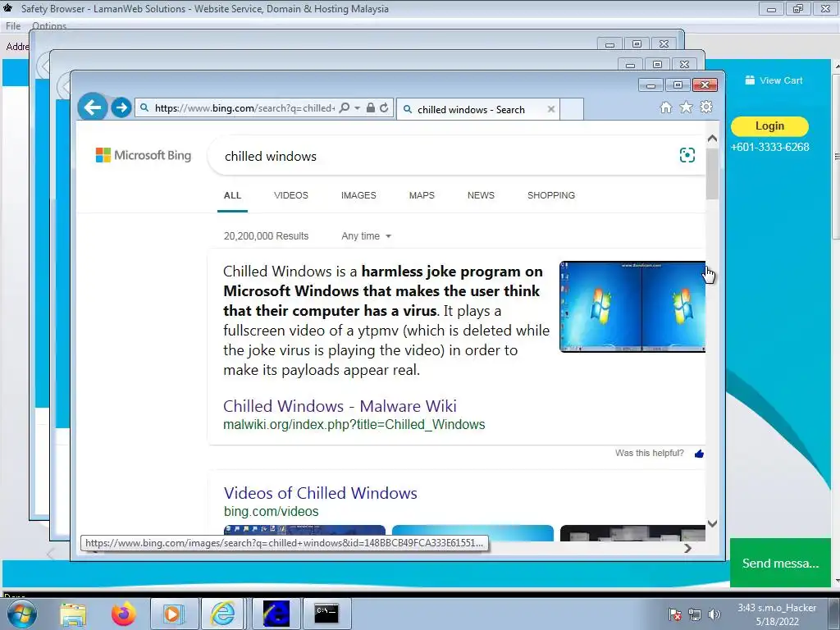Switch to the ALL results tab
Viewport: 840px width, 630px height.
(x=232, y=195)
